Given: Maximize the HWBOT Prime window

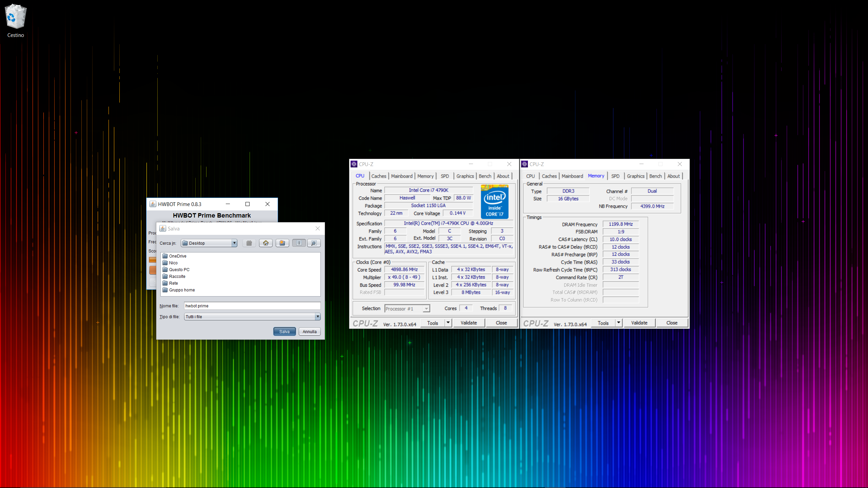Looking at the screenshot, I should click(248, 204).
